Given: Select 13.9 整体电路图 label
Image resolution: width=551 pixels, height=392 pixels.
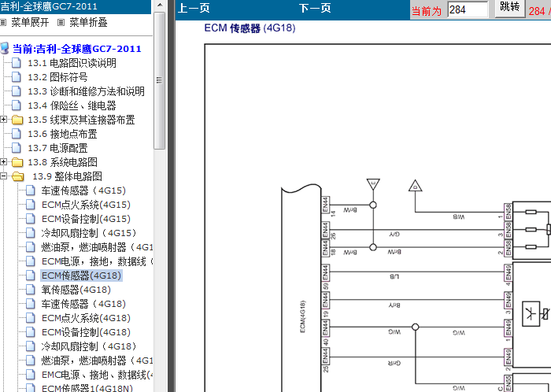Looking at the screenshot, I should [67, 176].
